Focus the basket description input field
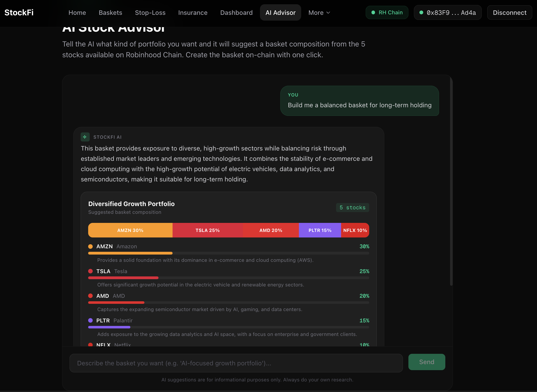537x392 pixels. (236, 363)
